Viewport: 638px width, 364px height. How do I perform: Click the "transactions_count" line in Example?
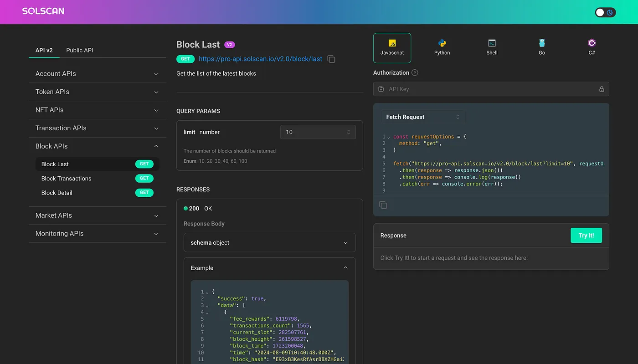[x=271, y=326]
